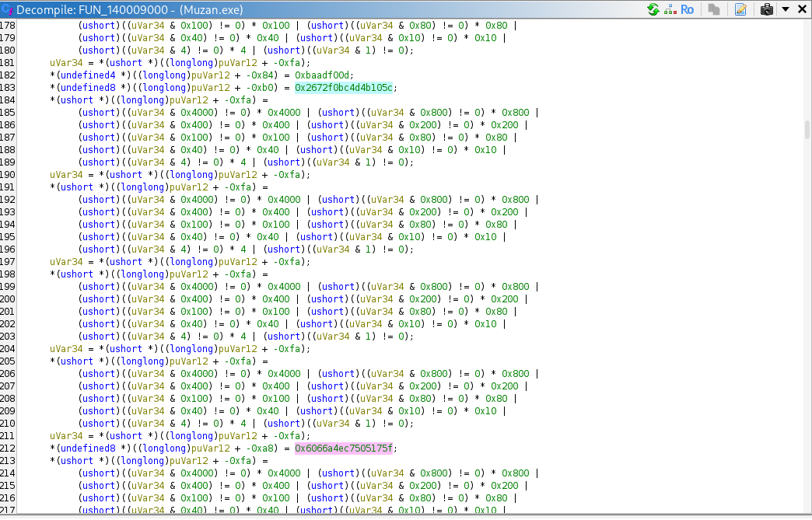Click uVar34 at the start of line 190
This screenshot has width=812, height=520.
(65, 175)
